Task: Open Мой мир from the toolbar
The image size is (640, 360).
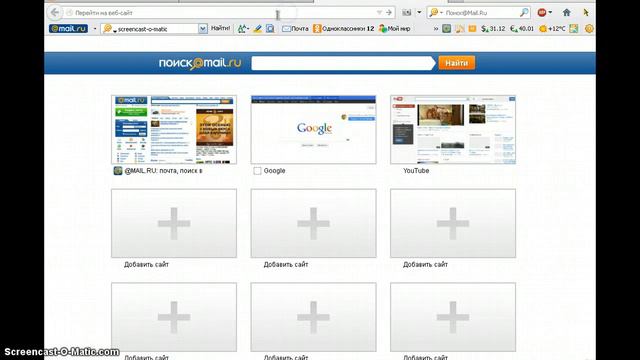Action: click(394, 29)
